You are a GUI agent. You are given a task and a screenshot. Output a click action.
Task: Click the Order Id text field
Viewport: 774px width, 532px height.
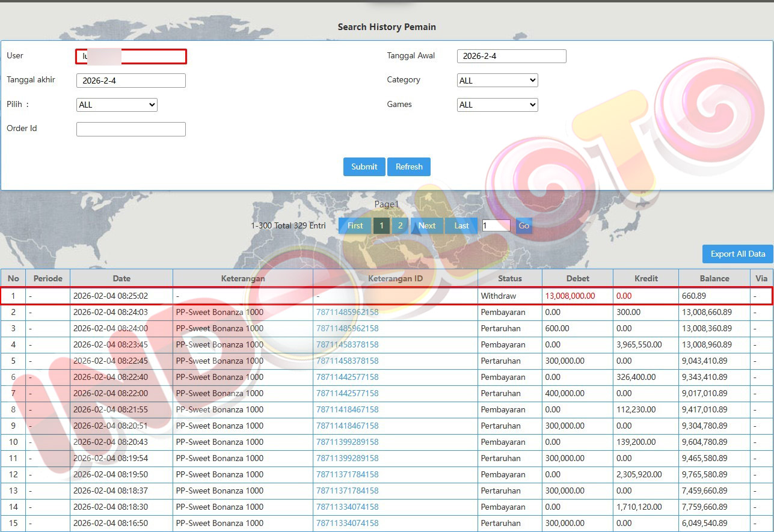131,129
